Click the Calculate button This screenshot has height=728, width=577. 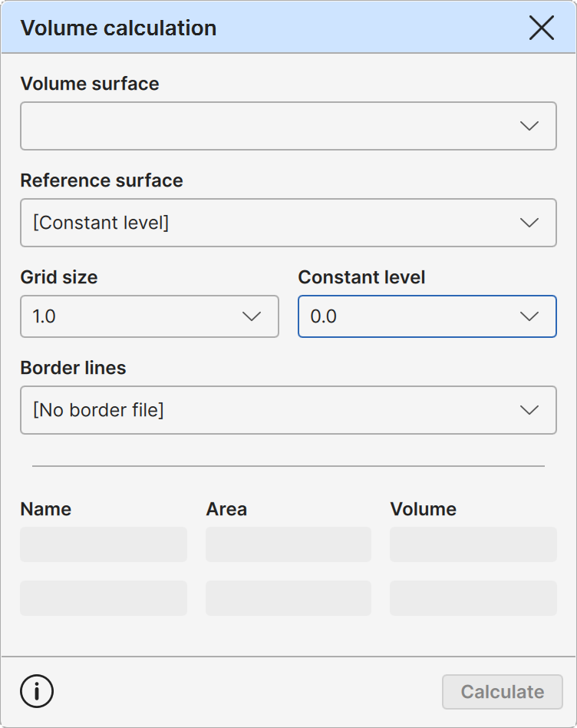pyautogui.click(x=503, y=692)
